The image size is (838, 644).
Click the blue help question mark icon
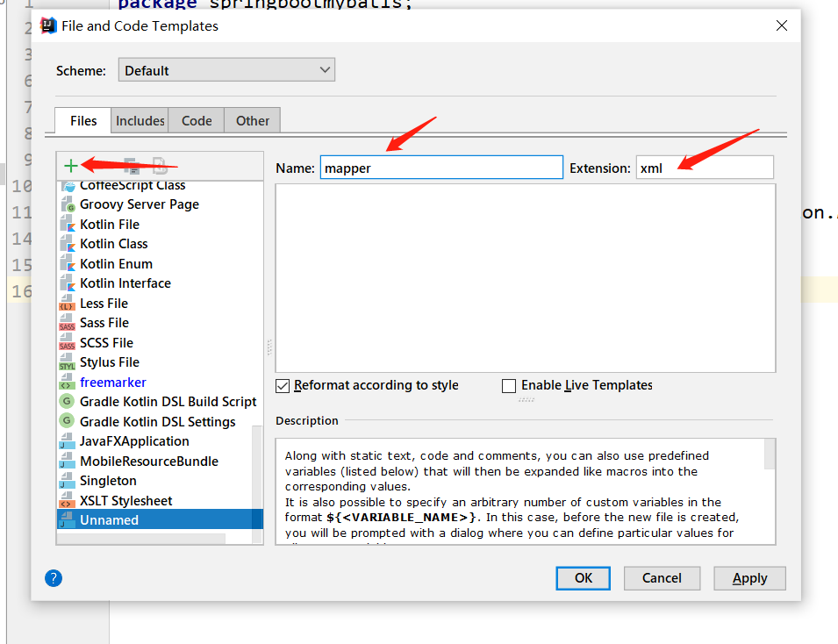click(54, 577)
